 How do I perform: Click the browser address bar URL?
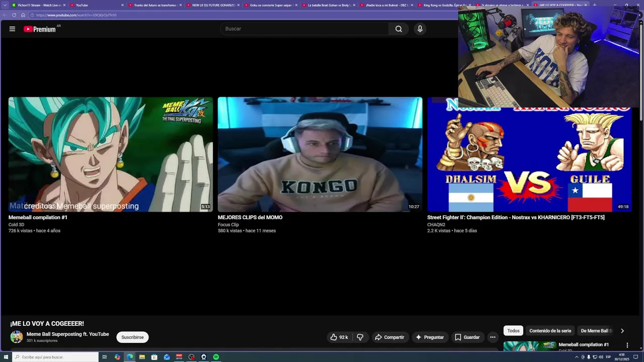[76, 15]
